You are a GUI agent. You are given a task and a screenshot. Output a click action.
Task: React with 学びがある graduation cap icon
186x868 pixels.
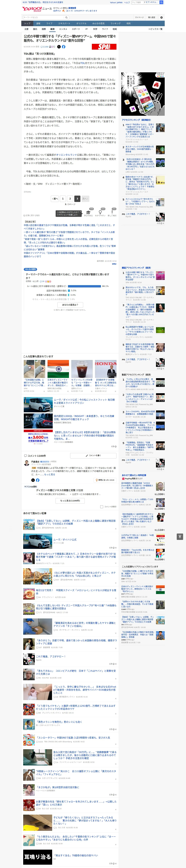(x=89, y=212)
